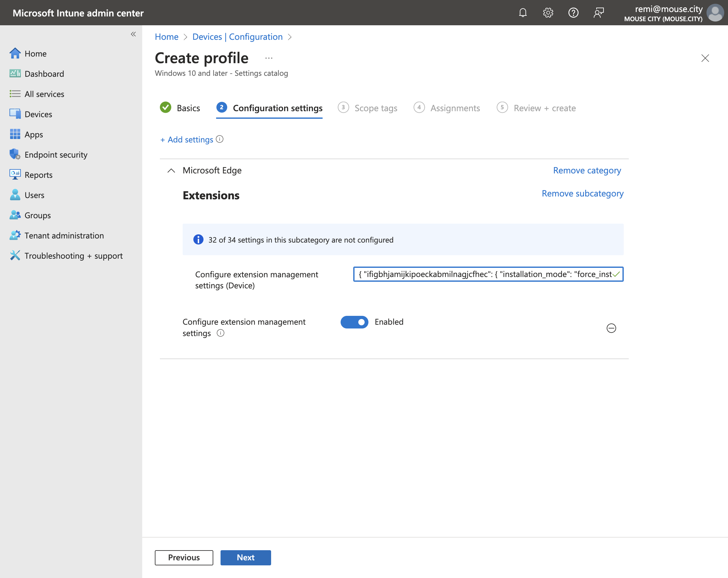Image resolution: width=728 pixels, height=578 pixels.
Task: Show info for Configure extension management settings
Action: coord(221,334)
